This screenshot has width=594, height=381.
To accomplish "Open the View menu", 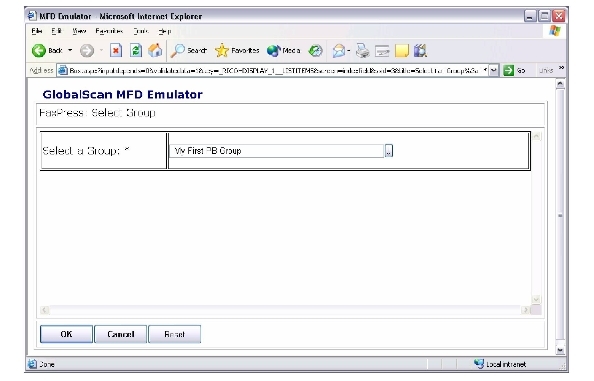I will pos(79,31).
